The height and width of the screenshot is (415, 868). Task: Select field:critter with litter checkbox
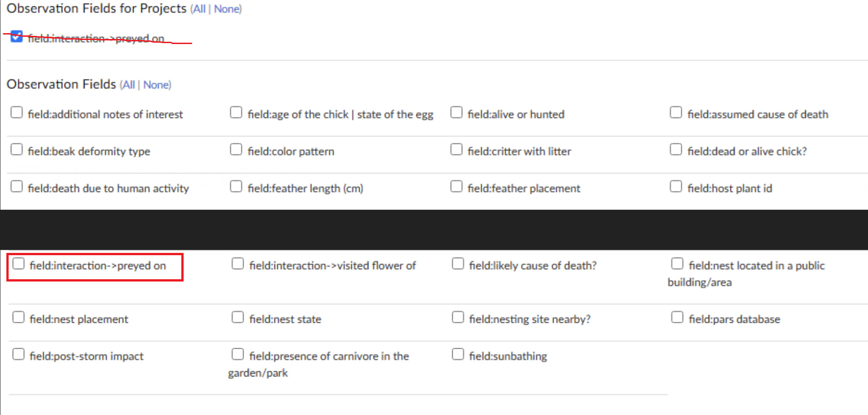[456, 149]
